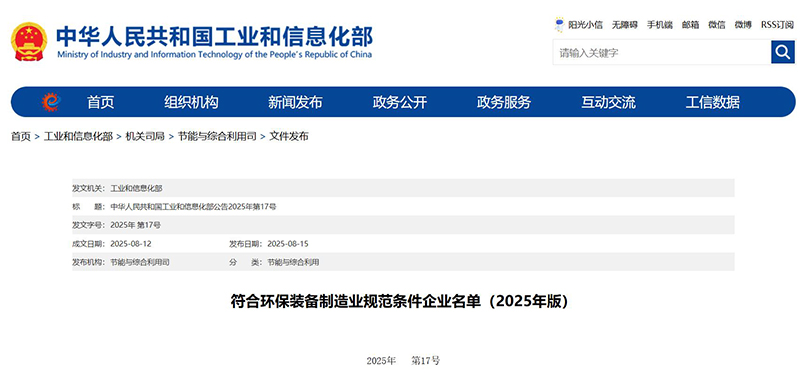
Task: Click the national emblem logo
Action: 29,42
